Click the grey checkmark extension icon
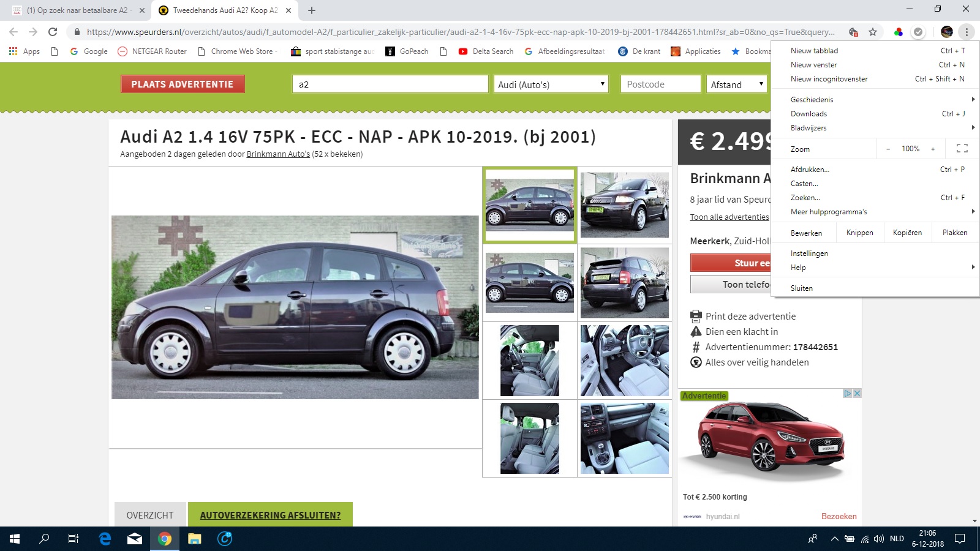The image size is (980, 551). 918,32
